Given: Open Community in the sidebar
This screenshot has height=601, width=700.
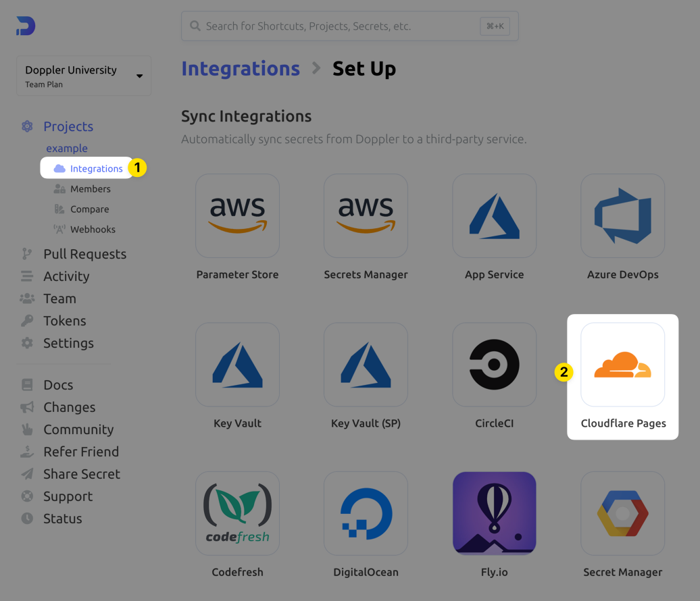Looking at the screenshot, I should (78, 429).
